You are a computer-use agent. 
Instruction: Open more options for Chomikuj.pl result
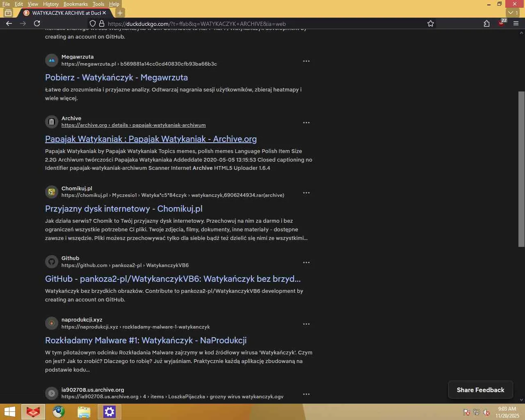[x=306, y=193]
